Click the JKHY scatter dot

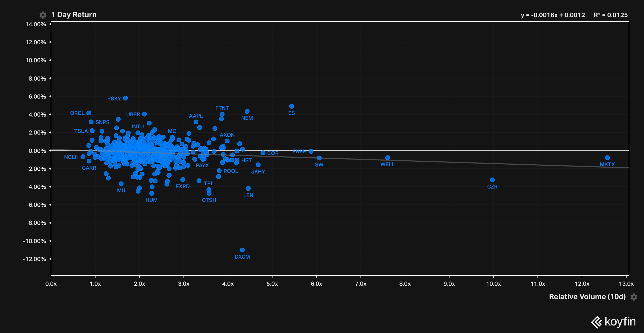(x=258, y=165)
